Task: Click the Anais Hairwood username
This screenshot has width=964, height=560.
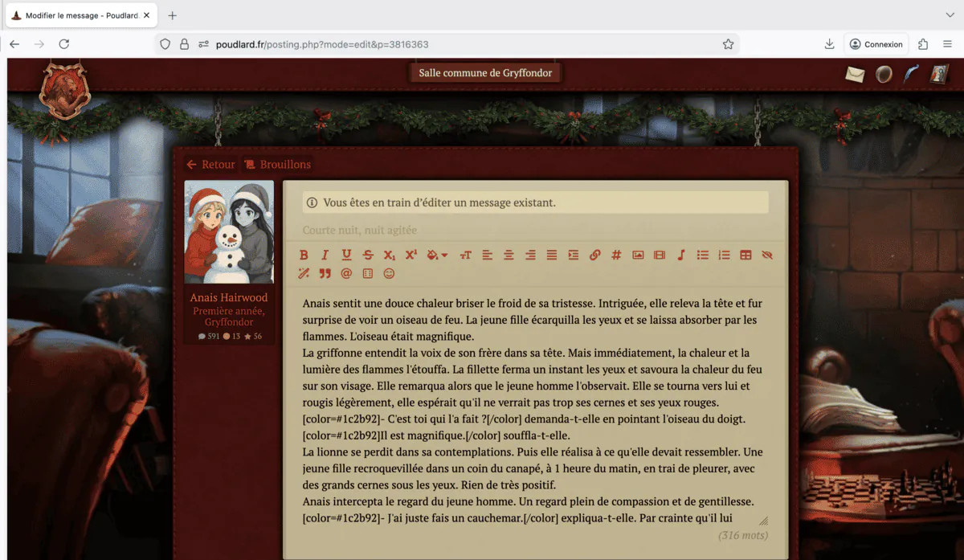Action: (x=229, y=297)
